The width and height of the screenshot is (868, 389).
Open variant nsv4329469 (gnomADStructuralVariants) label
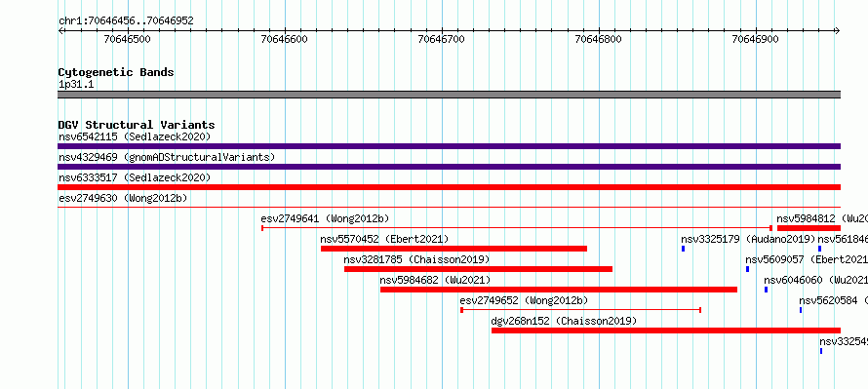(167, 157)
